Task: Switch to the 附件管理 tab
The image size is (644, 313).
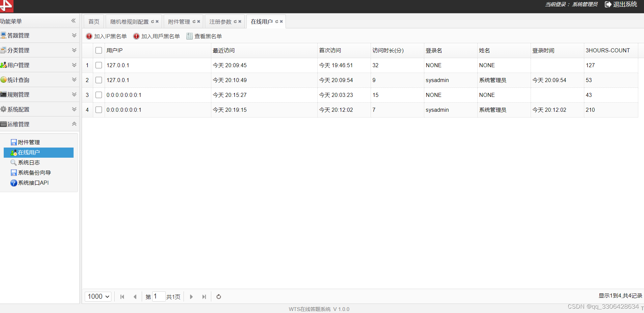Action: tap(179, 22)
